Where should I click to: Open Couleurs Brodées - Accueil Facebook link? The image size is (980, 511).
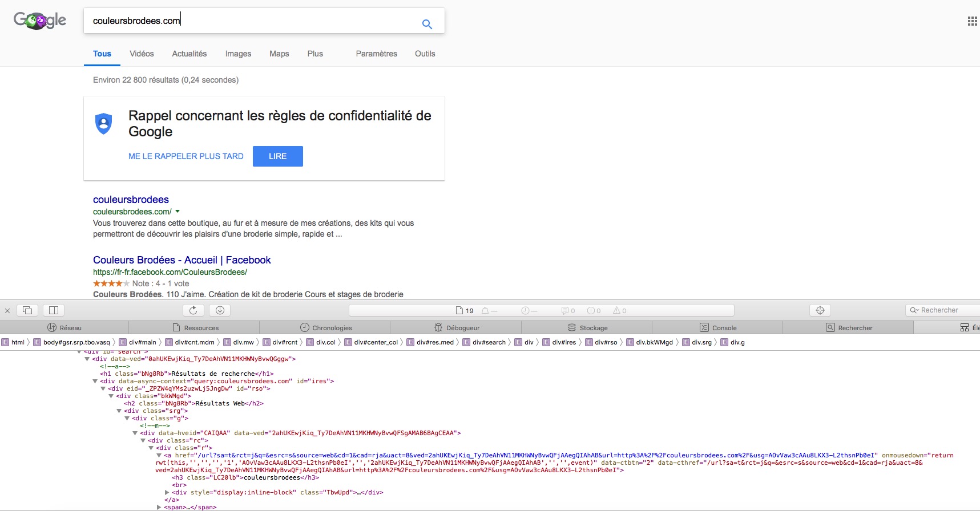pyautogui.click(x=182, y=260)
